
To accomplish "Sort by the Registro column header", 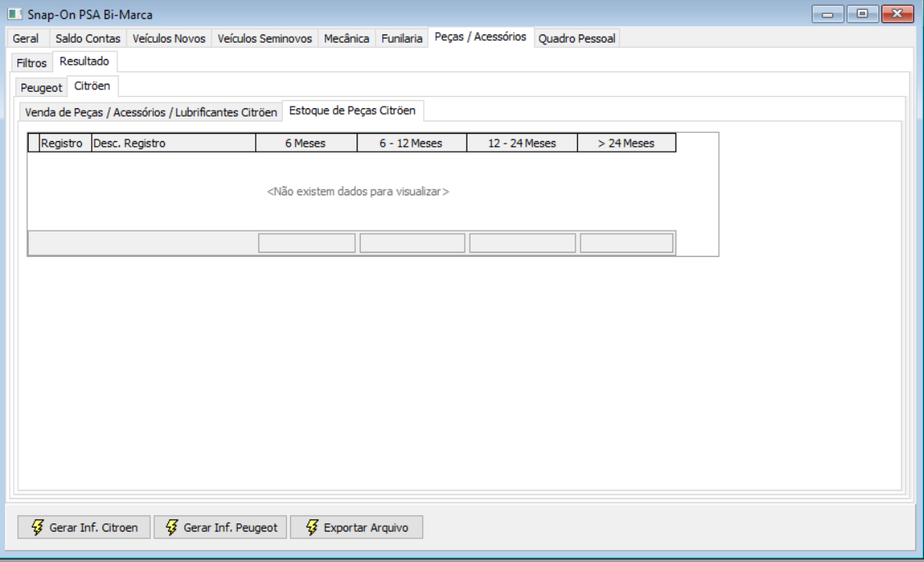I will pyautogui.click(x=65, y=143).
